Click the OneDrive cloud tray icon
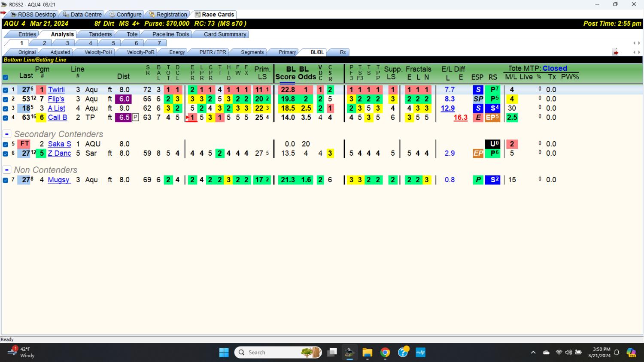This screenshot has width=644, height=362. [546, 353]
